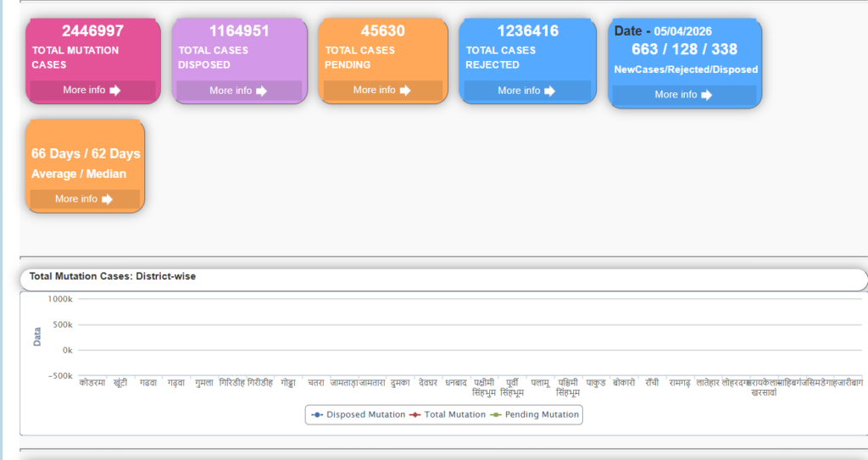The image size is (868, 460).
Task: Click the 1236416 rejected cases number
Action: [x=527, y=31]
